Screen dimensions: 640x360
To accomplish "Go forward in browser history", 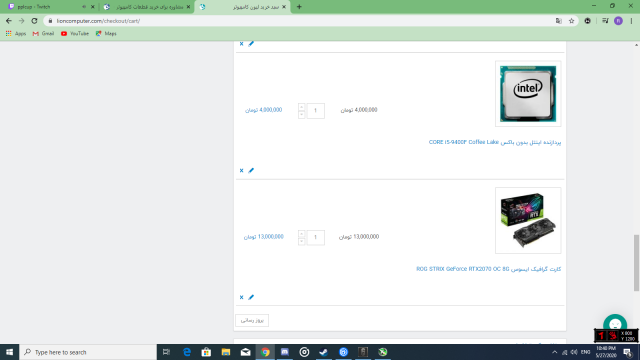I will tap(22, 21).
